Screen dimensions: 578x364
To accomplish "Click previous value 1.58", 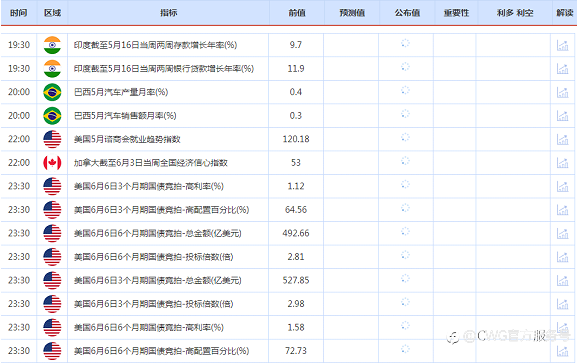I will [x=296, y=327].
